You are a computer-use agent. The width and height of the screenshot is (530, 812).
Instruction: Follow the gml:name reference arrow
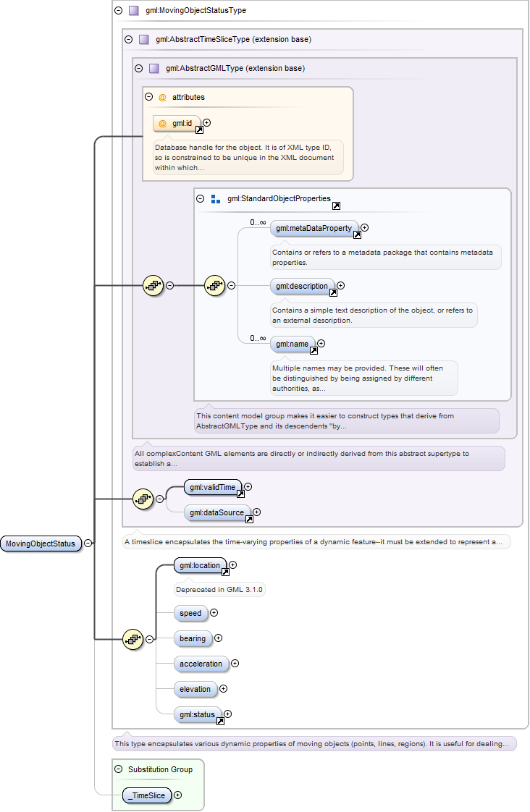(314, 351)
